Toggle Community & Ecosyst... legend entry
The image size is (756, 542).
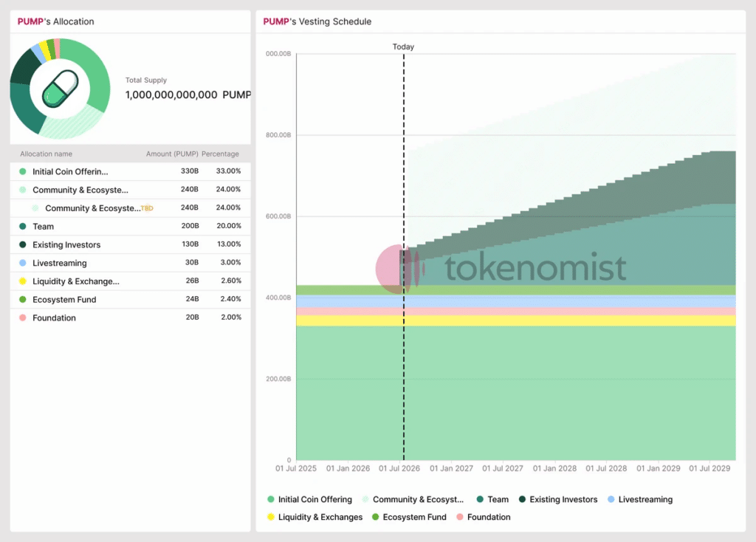[x=413, y=500]
